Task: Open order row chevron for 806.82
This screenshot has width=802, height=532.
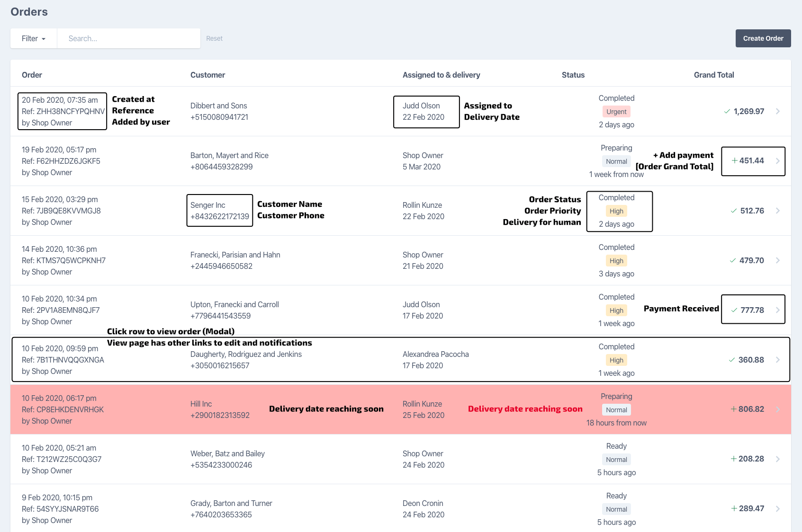Action: coord(778,409)
